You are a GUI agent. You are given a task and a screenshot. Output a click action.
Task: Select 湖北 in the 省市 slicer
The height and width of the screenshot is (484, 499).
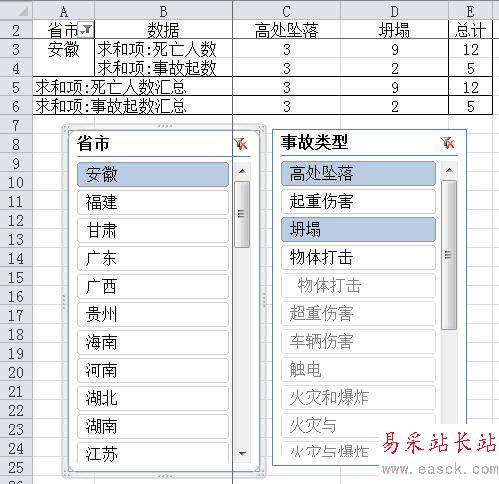pos(153,398)
